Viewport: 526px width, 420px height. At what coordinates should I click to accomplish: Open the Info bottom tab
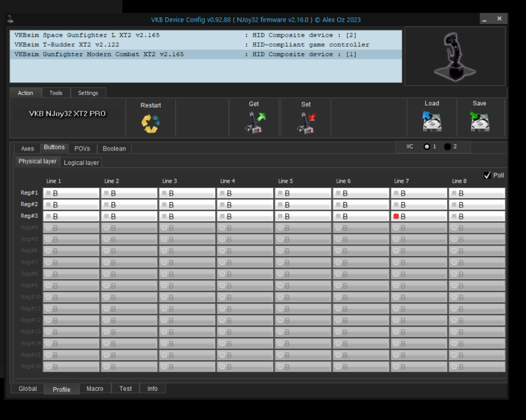[153, 388]
